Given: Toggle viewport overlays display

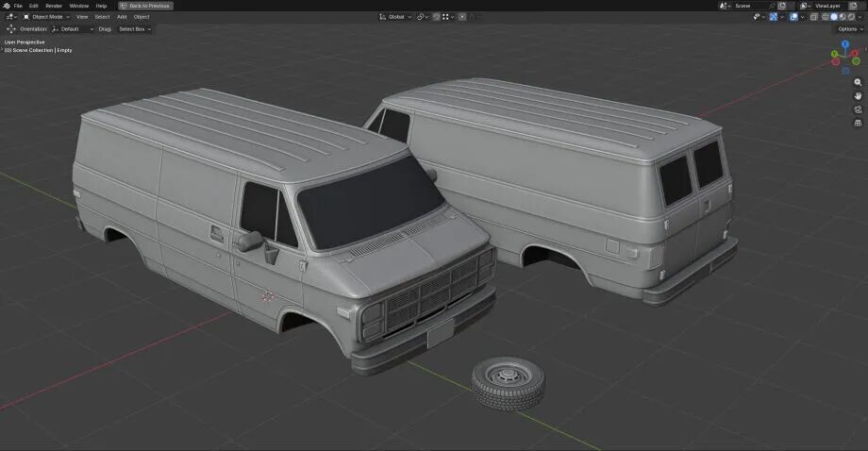Looking at the screenshot, I should 793,17.
